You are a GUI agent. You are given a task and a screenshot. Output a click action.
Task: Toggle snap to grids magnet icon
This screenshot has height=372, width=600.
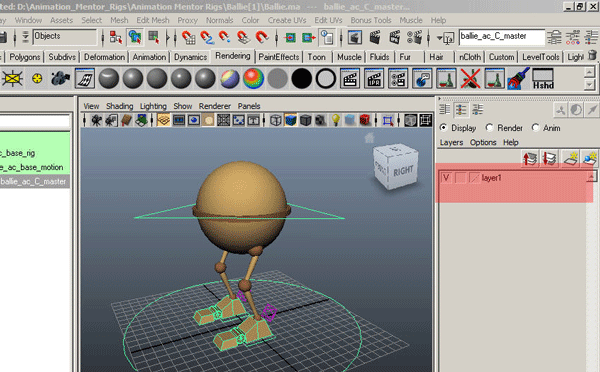click(x=188, y=37)
